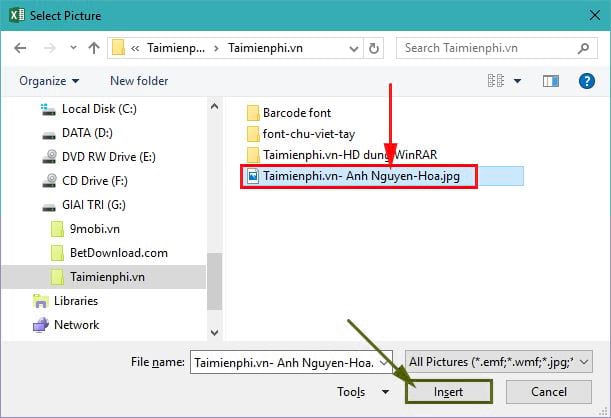Open the view options dropdown arrow
Screen dimensions: 611x418
click(517, 81)
